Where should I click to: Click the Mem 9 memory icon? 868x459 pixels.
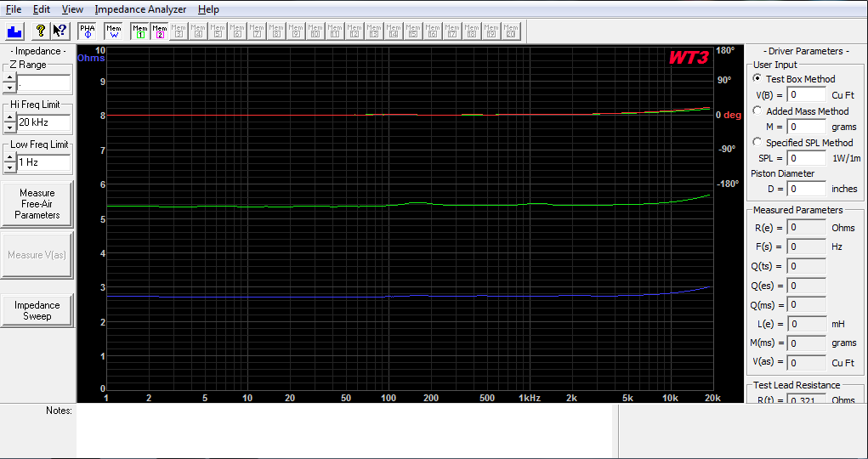pyautogui.click(x=296, y=31)
